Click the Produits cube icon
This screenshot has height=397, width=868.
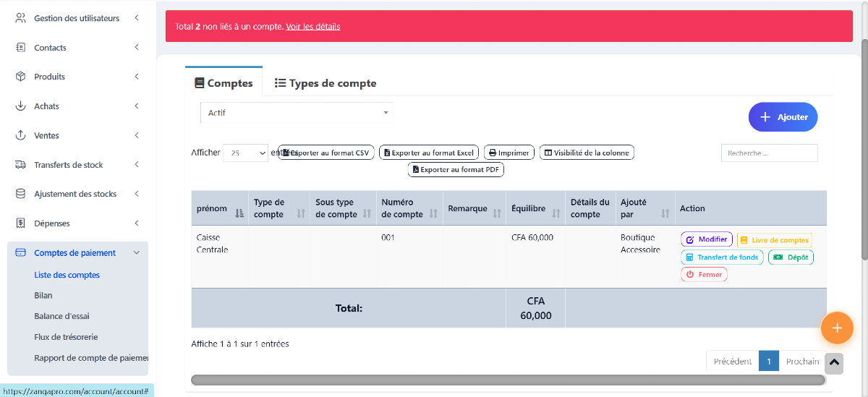(21, 77)
